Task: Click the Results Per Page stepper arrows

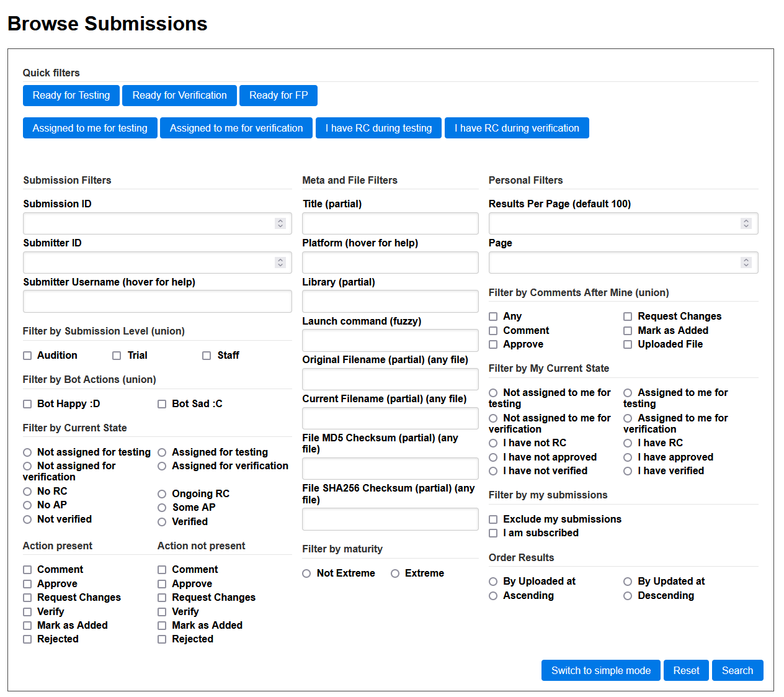Action: pyautogui.click(x=746, y=223)
